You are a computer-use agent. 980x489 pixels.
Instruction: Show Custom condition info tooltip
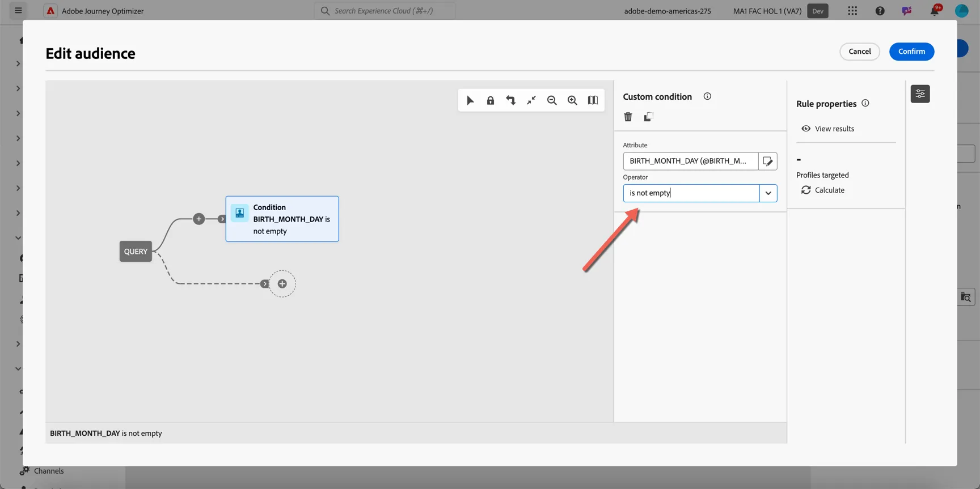(x=707, y=96)
